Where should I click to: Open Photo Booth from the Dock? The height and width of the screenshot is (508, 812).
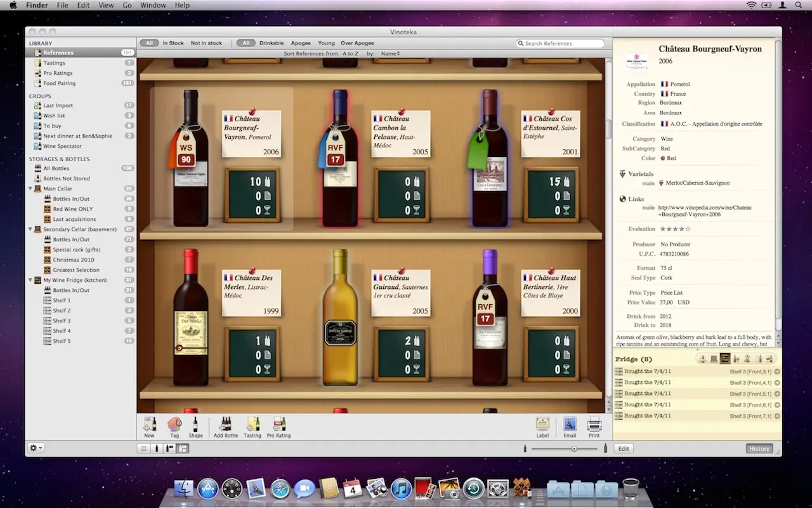pyautogui.click(x=424, y=488)
